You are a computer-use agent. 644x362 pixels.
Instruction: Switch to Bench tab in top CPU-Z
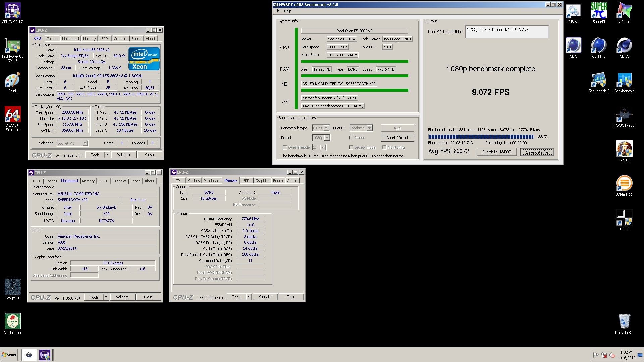(x=136, y=39)
